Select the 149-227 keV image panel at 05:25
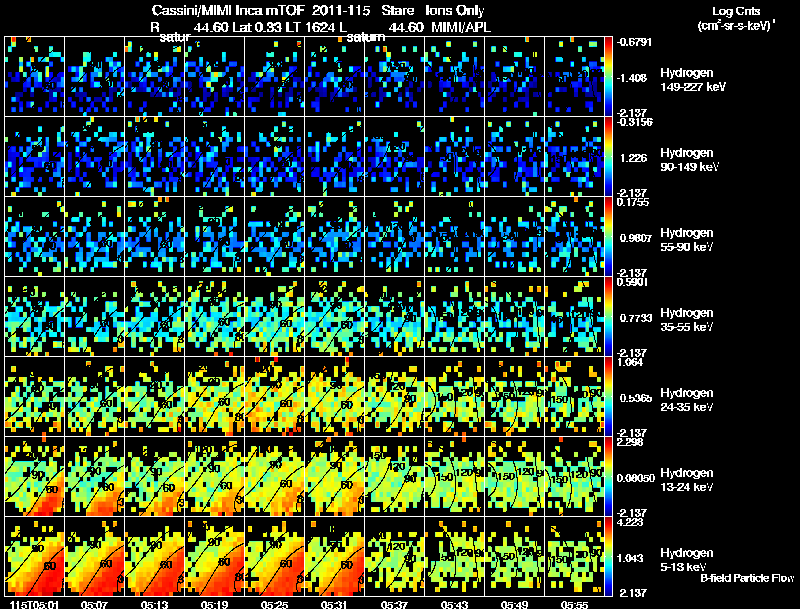The width and height of the screenshot is (800, 609). click(x=274, y=76)
